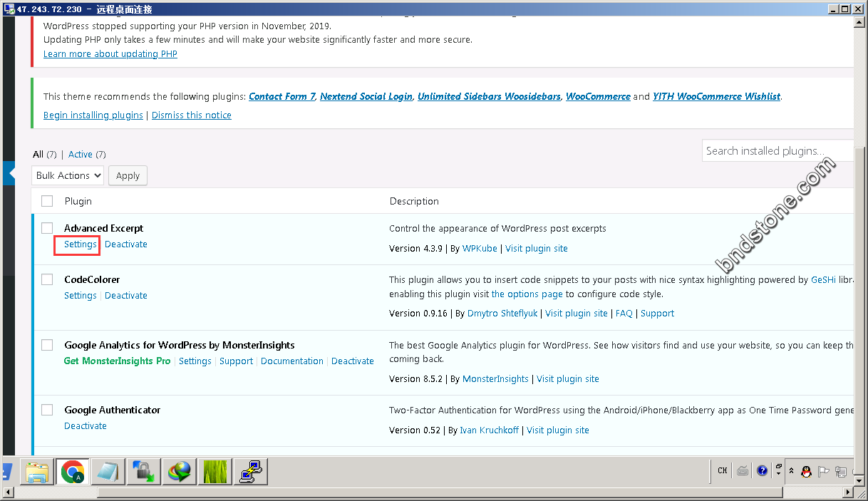This screenshot has width=868, height=501.
Task: Sort by the Plugin column header
Action: pos(78,201)
